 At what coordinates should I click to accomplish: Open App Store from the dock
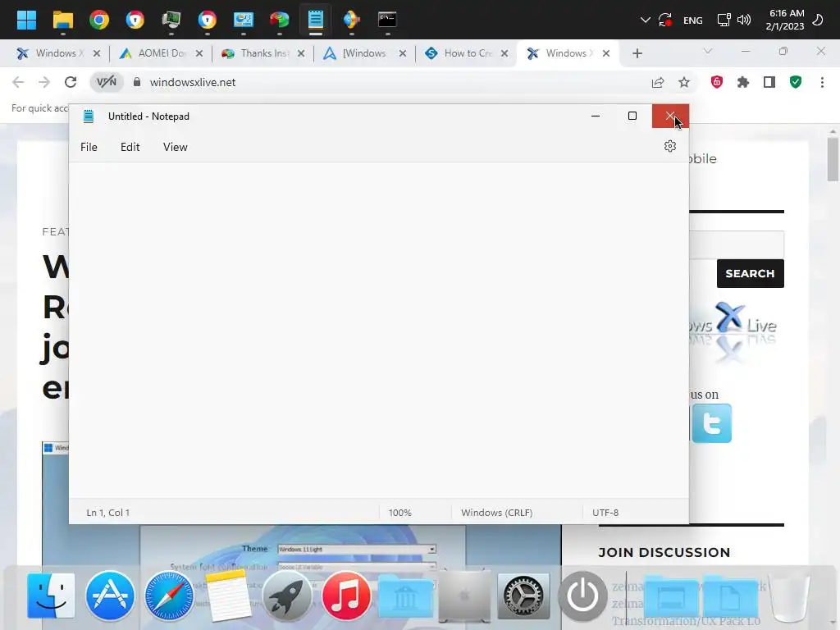[x=110, y=596]
